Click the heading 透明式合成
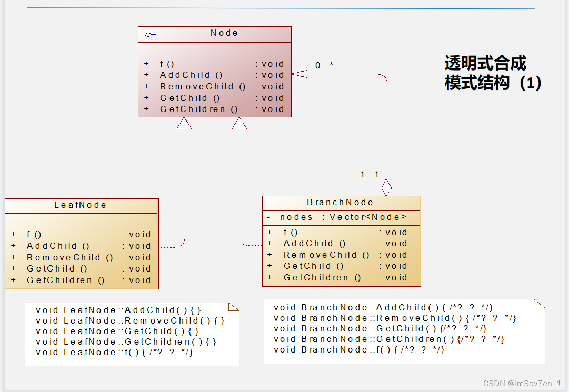 click(x=485, y=63)
